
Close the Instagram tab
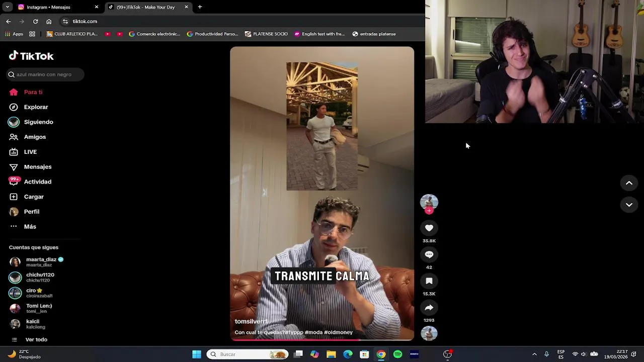point(97,7)
